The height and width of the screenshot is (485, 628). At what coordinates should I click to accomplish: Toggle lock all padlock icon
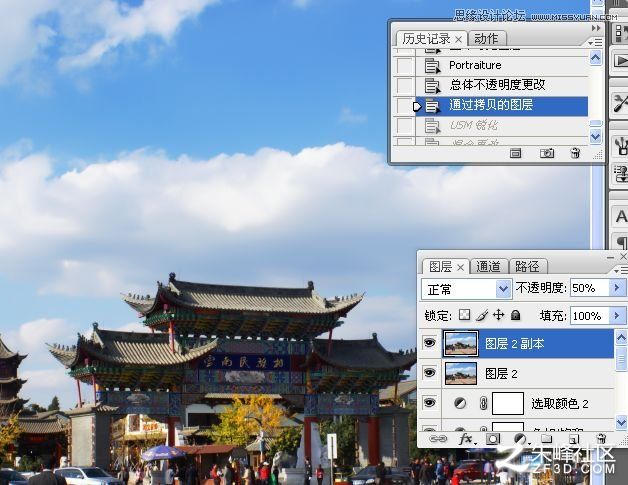coord(516,315)
